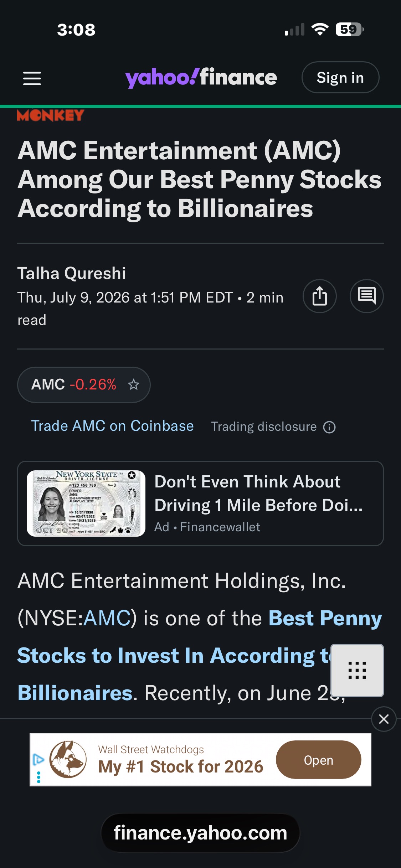Close the bottom banner ad

(384, 719)
